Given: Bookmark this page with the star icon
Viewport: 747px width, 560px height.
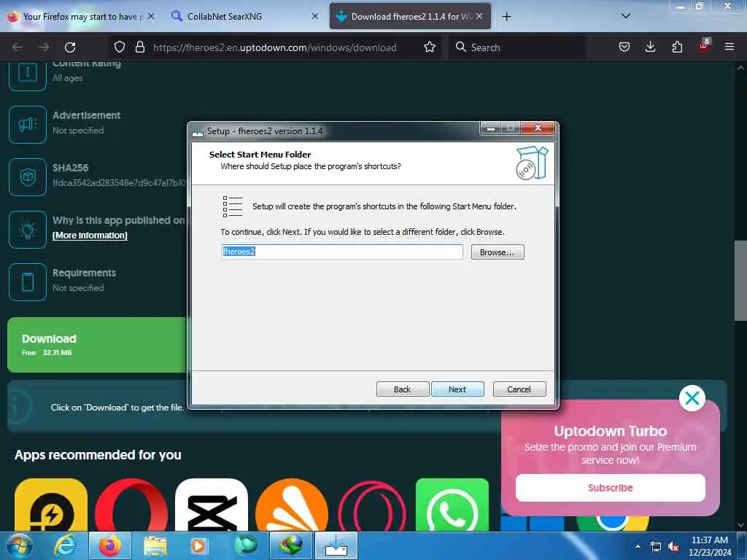Looking at the screenshot, I should 430,47.
